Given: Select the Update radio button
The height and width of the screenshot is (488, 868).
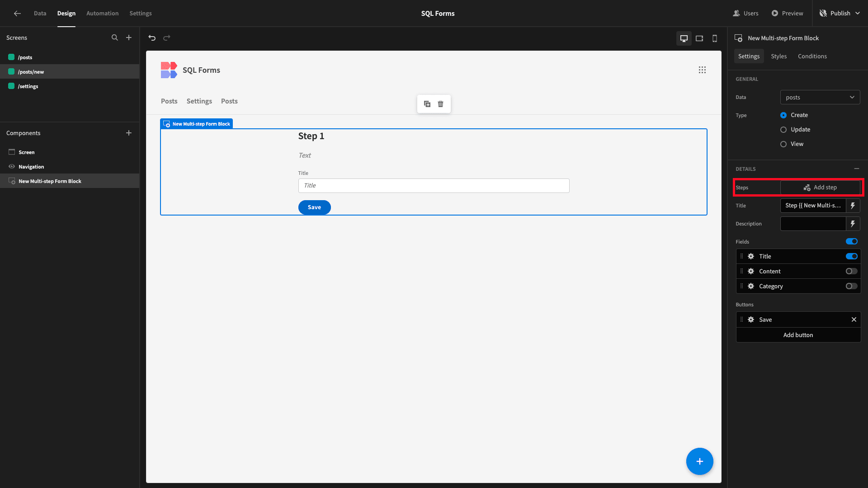Looking at the screenshot, I should tap(783, 129).
